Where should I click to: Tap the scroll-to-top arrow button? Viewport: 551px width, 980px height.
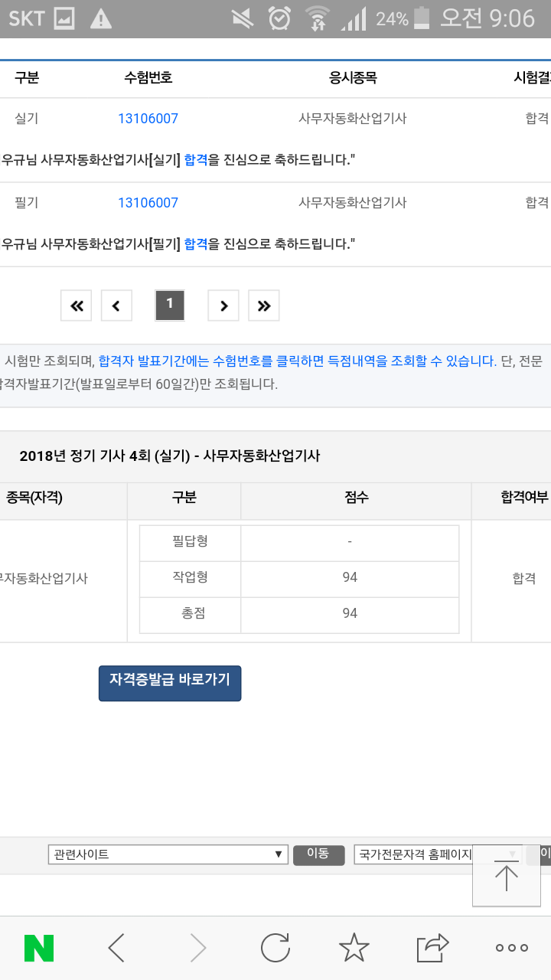(x=506, y=877)
